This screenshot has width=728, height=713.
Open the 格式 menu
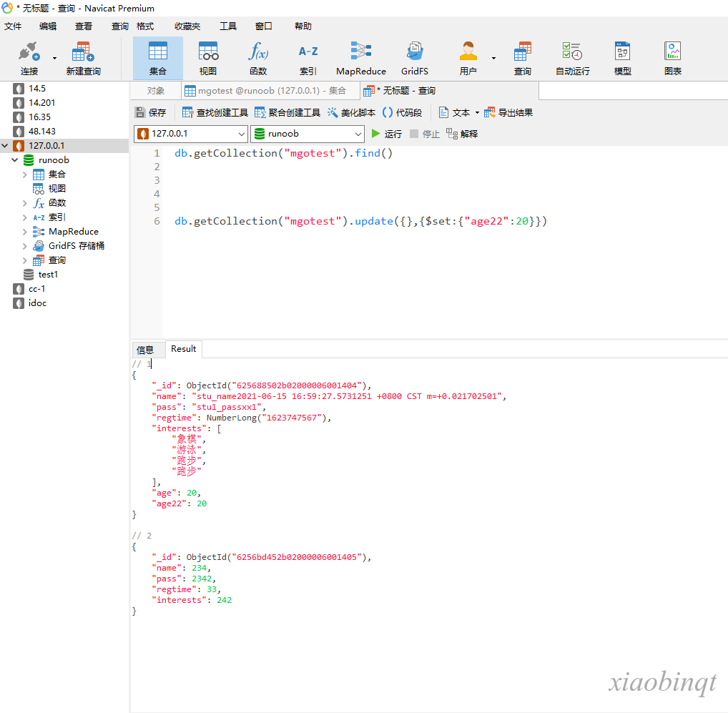[145, 26]
